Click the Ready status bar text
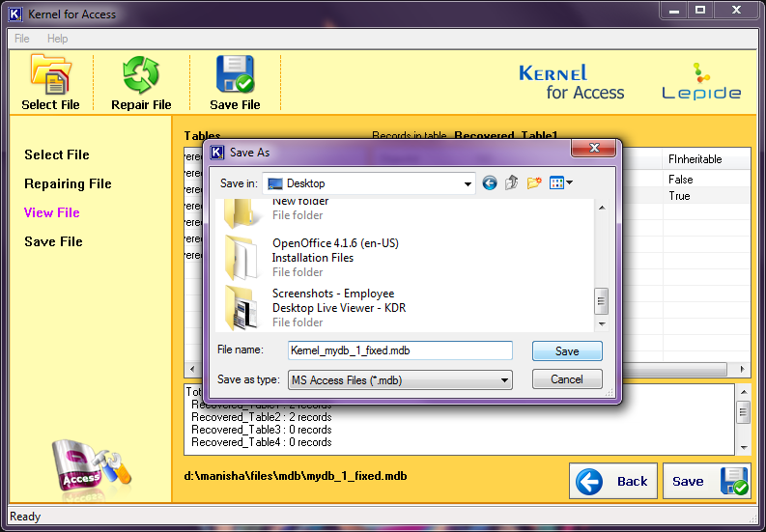Screen dimensions: 766x532 [x=25, y=517]
